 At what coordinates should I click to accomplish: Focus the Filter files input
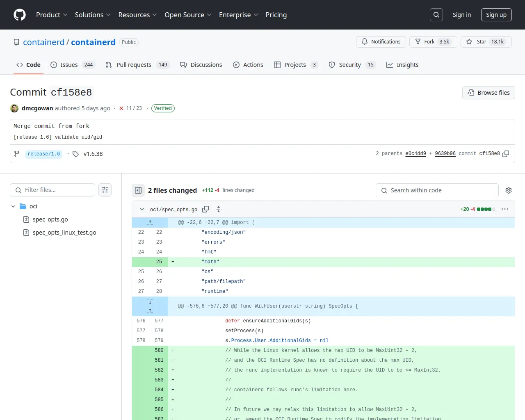[x=52, y=190]
